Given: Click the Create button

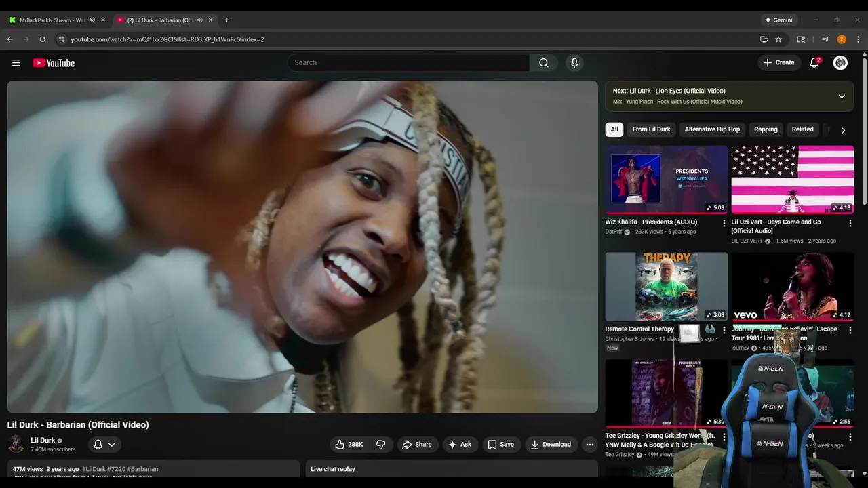Looking at the screenshot, I should (x=778, y=63).
